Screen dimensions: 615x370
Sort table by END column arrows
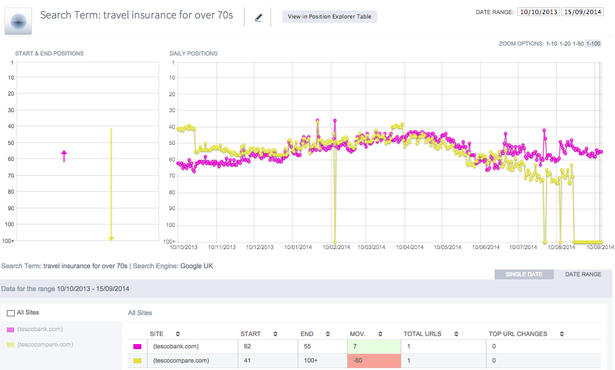click(x=328, y=334)
